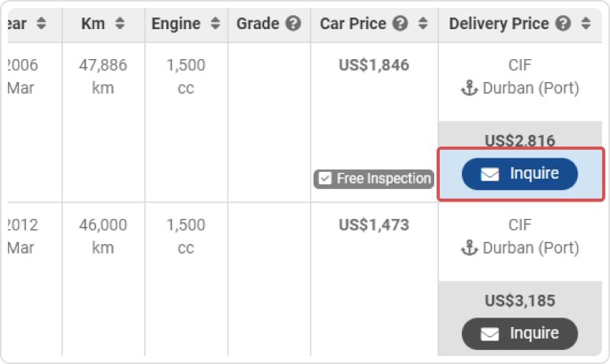The height and width of the screenshot is (364, 610).
Task: Toggle the Free Inspection checkbox
Action: pos(325,179)
